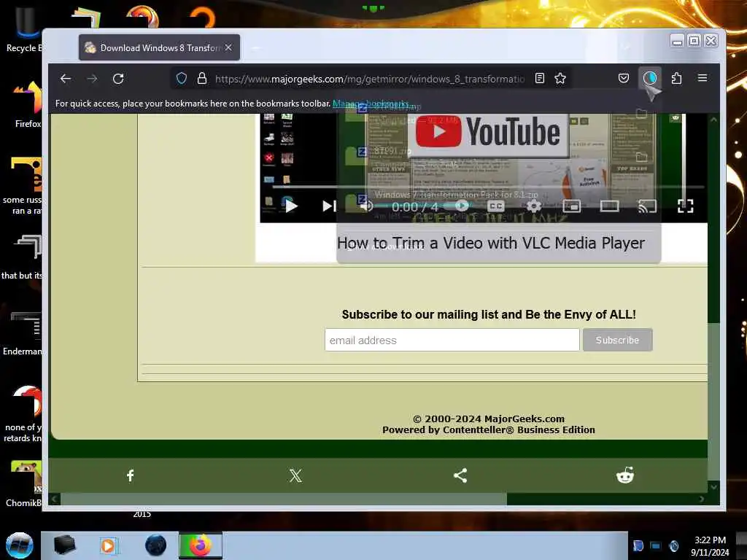Image resolution: width=747 pixels, height=560 pixels.
Task: Click the video progress bar
Action: [488, 187]
